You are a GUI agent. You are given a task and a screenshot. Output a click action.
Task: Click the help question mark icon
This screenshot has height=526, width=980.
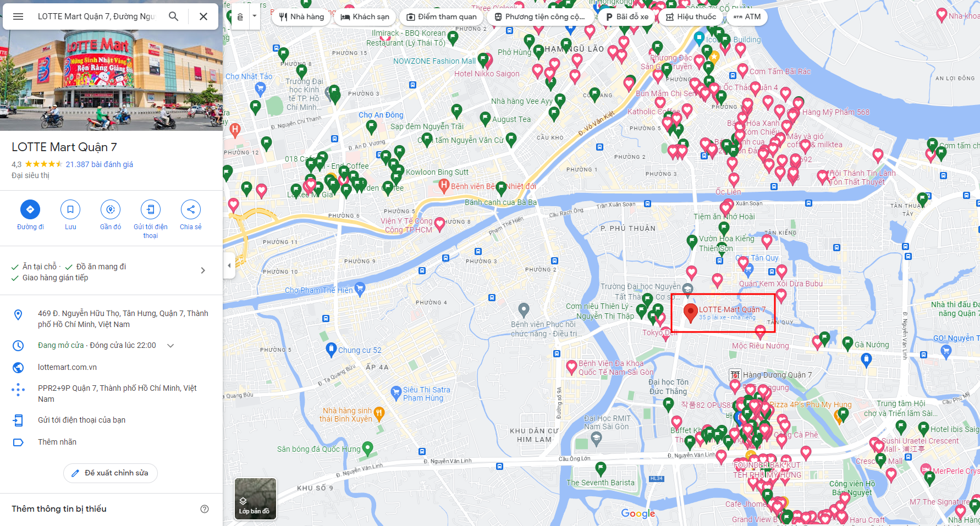point(205,509)
